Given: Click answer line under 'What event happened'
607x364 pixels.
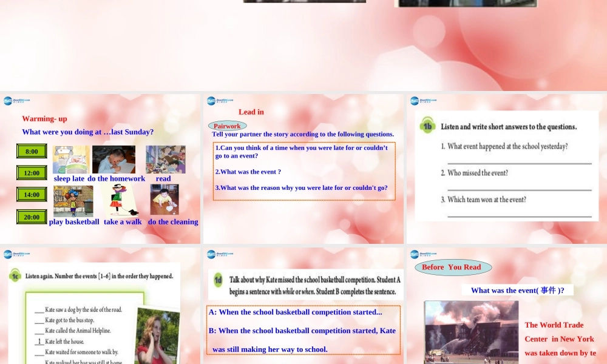Looking at the screenshot, I should 520,164.
